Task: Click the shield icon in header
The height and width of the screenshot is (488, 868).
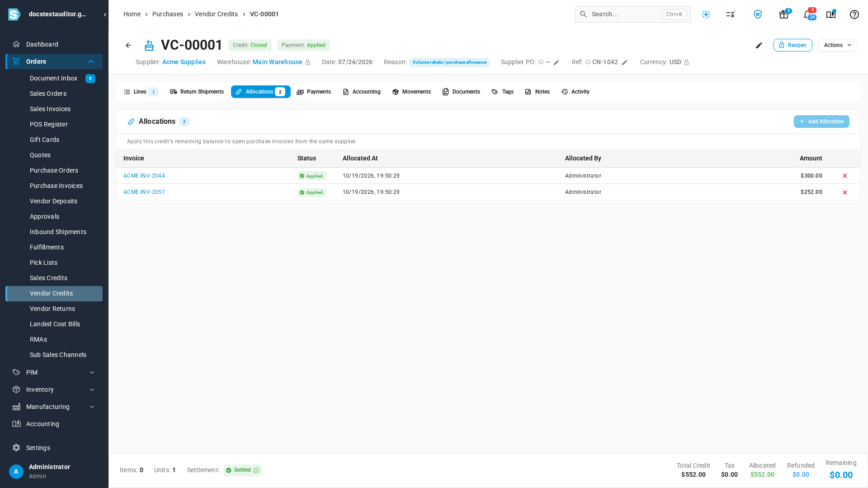Action: (x=758, y=14)
